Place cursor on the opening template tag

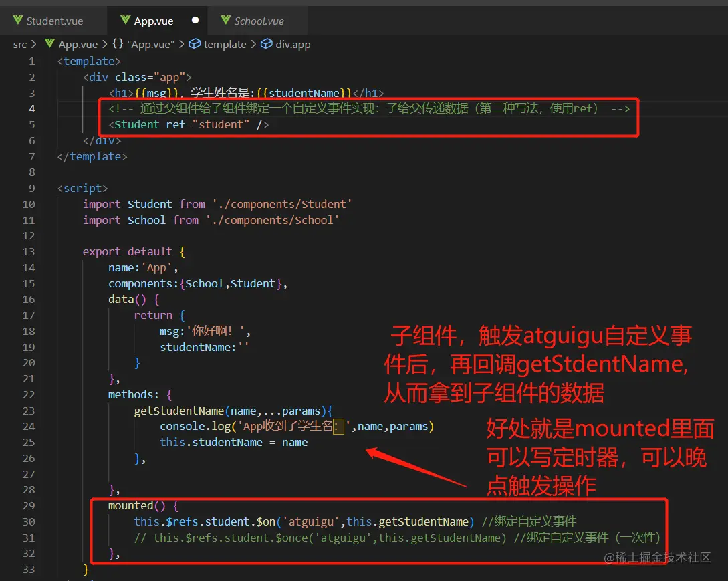click(89, 62)
